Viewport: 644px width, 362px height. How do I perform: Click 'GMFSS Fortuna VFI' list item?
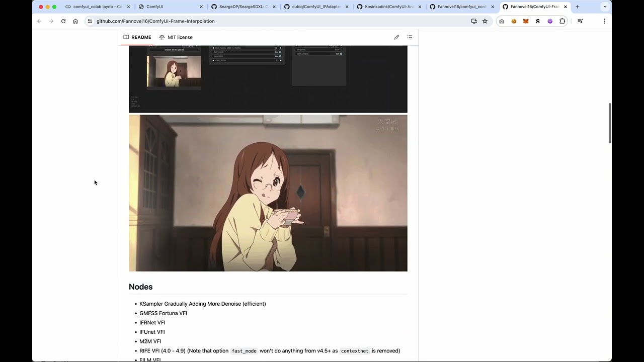(163, 313)
